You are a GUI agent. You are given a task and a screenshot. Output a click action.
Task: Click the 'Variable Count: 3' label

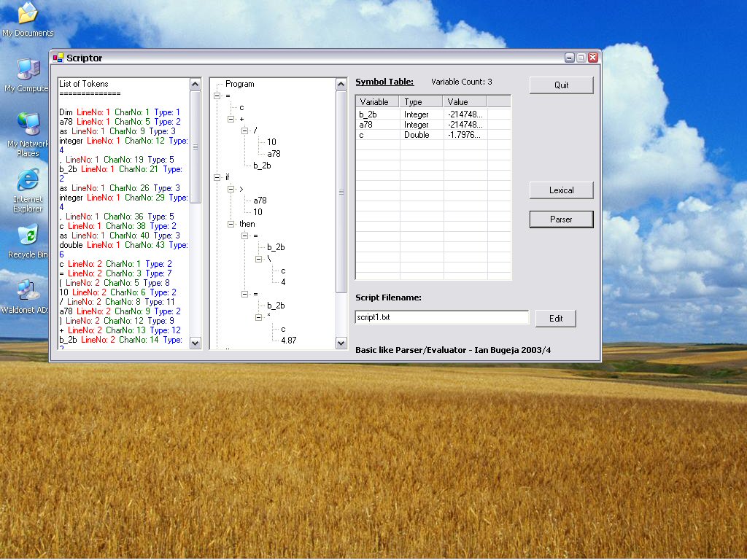[x=461, y=82]
